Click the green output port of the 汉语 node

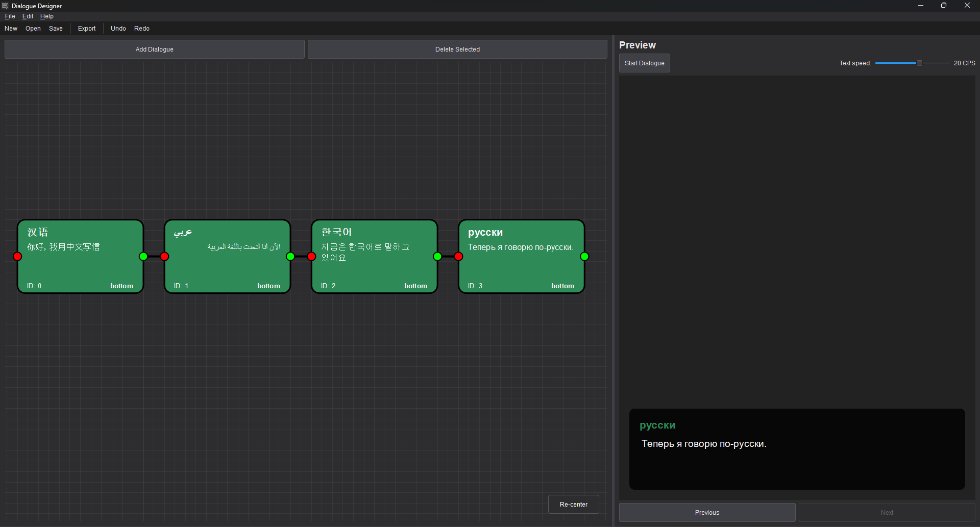pyautogui.click(x=143, y=257)
